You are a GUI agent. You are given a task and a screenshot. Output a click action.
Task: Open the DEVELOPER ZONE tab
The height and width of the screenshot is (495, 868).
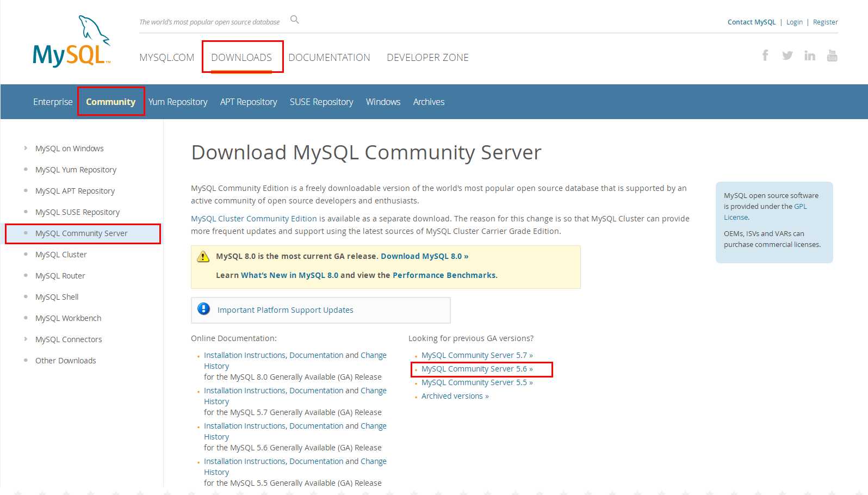tap(427, 57)
